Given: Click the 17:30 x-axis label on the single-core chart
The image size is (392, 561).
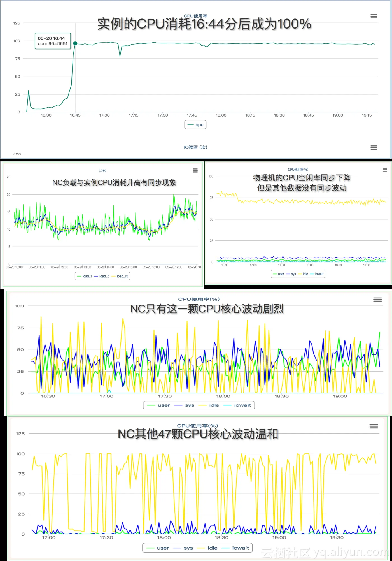Looking at the screenshot, I should [x=165, y=396].
